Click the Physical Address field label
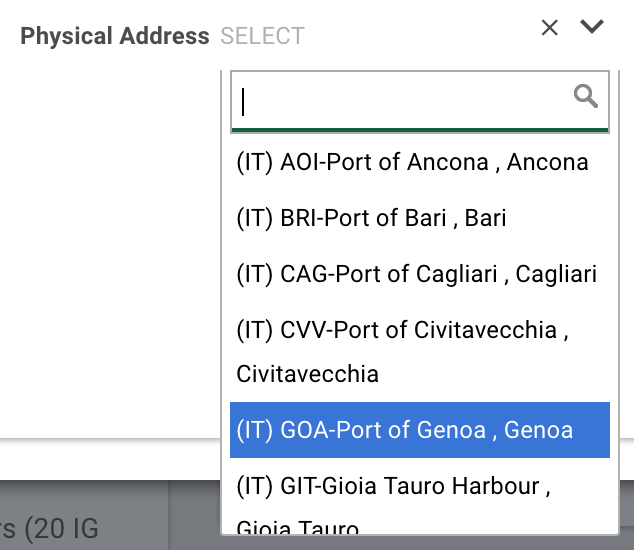Image resolution: width=634 pixels, height=550 pixels. tap(114, 37)
